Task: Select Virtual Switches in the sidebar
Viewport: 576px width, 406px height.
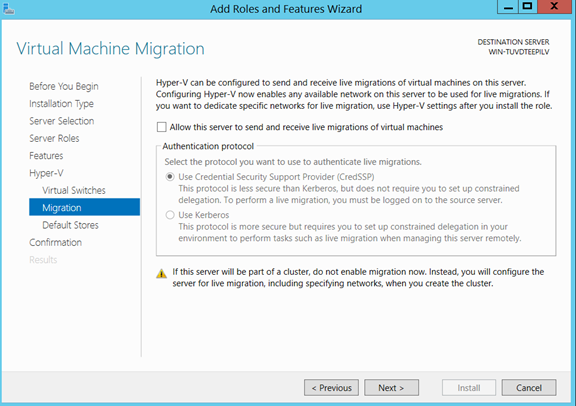Action: point(74,190)
